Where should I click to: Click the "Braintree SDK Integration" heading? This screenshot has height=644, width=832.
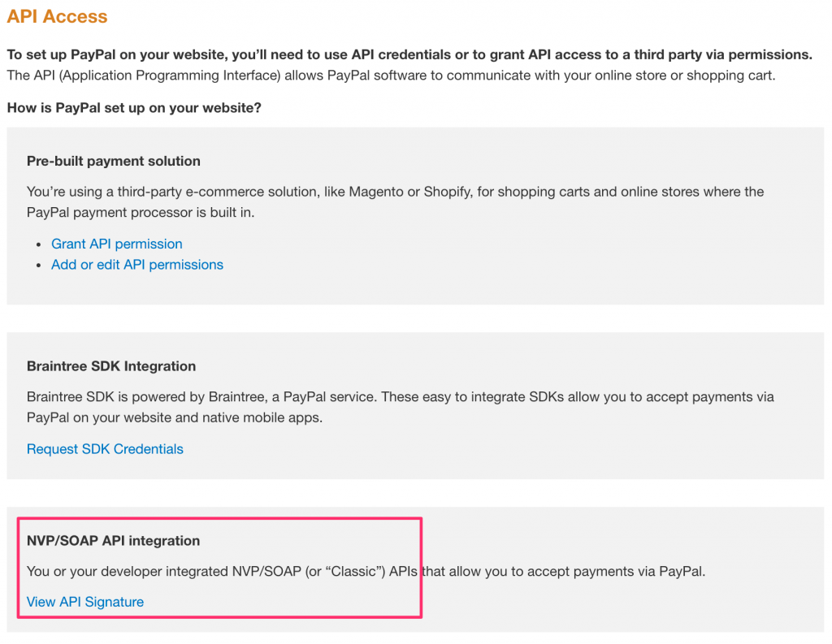point(110,366)
